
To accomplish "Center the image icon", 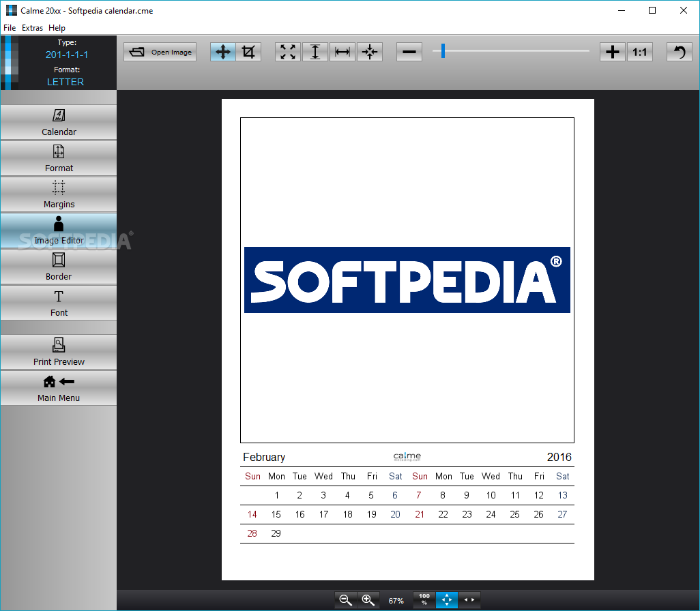I will point(370,52).
